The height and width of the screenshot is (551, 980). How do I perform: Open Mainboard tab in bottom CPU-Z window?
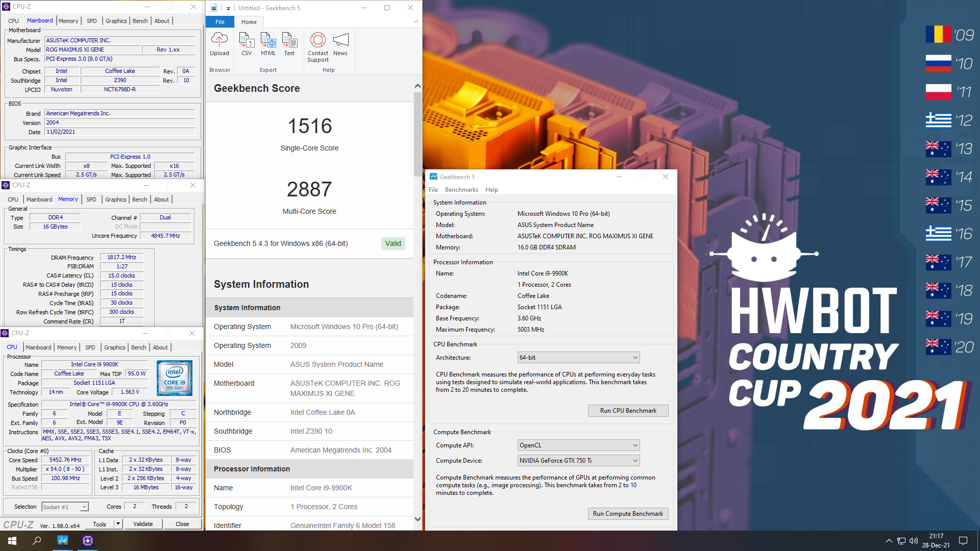click(x=38, y=347)
